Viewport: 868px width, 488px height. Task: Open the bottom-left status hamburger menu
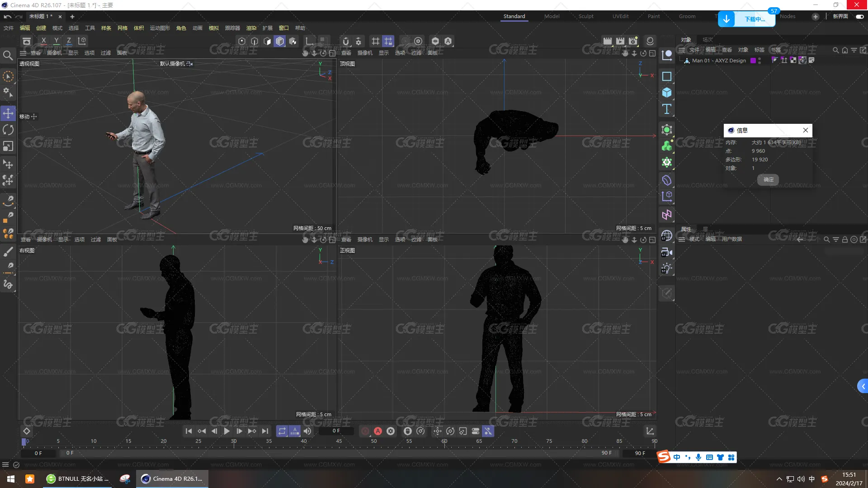click(5, 465)
